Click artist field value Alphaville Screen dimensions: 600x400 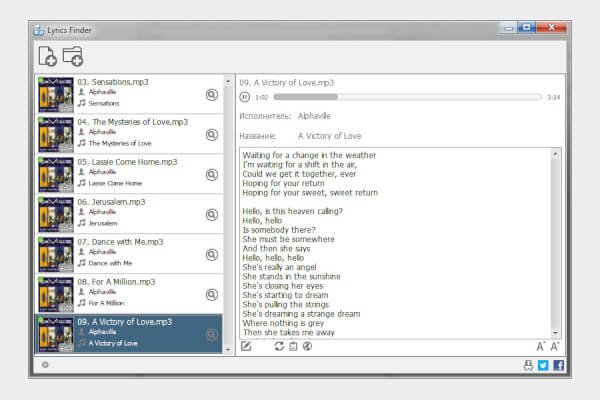pyautogui.click(x=314, y=116)
